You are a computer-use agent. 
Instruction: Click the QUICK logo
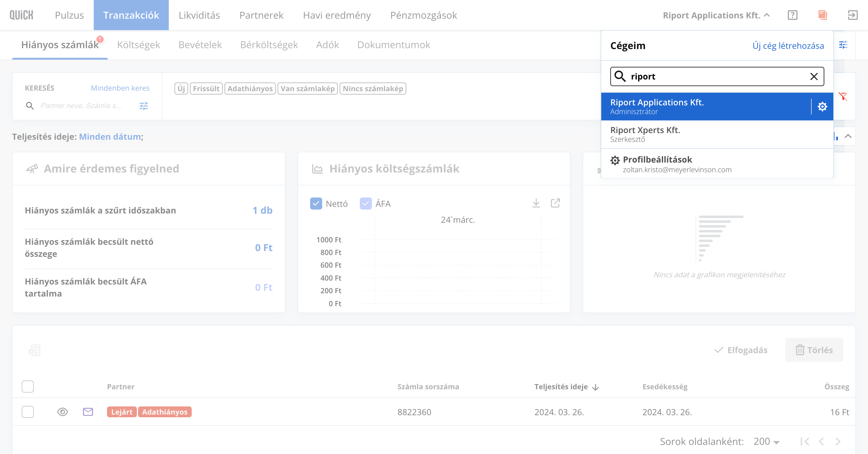pyautogui.click(x=21, y=15)
